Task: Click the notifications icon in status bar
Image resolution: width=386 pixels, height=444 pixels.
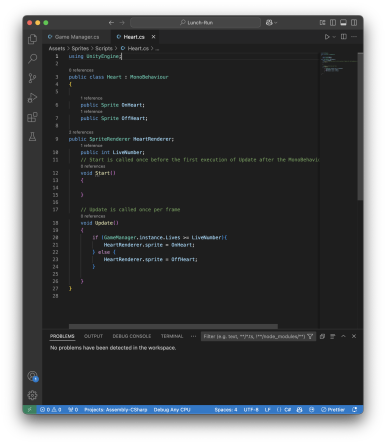Action: point(355,410)
